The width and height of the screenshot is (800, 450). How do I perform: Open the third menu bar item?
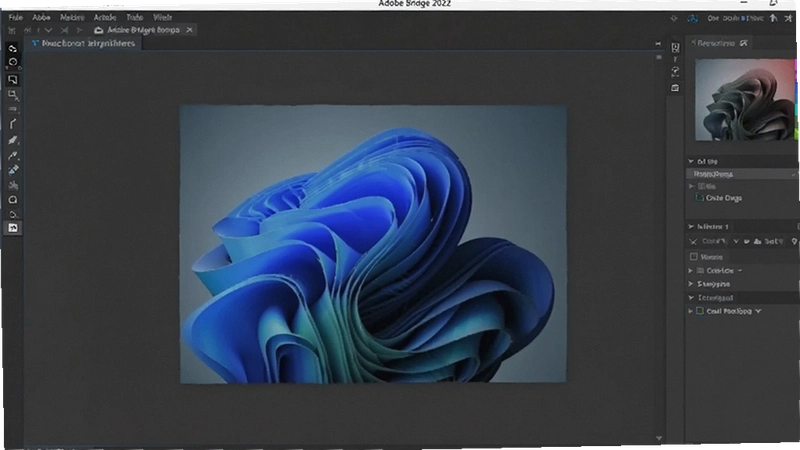click(72, 17)
